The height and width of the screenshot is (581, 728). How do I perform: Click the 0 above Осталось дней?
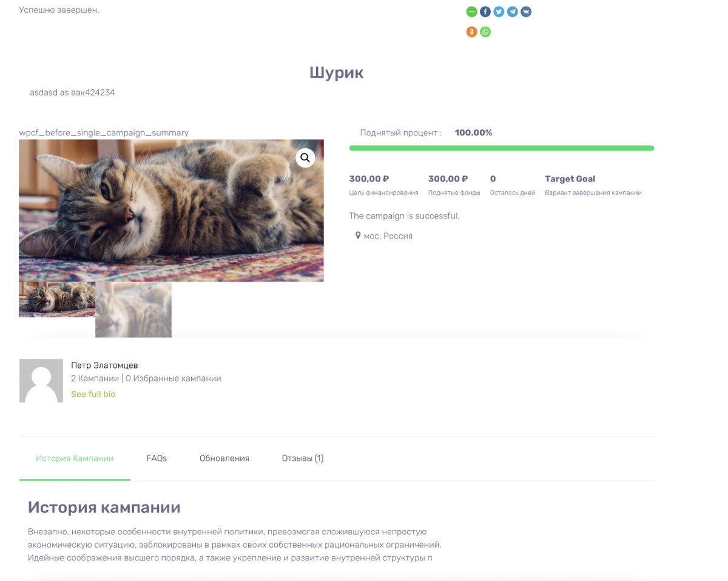pyautogui.click(x=493, y=179)
